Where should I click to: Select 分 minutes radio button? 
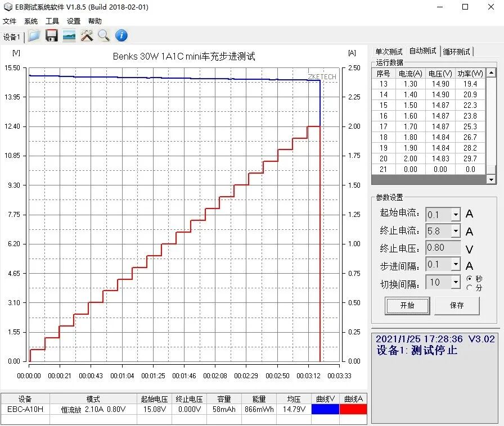(x=469, y=288)
